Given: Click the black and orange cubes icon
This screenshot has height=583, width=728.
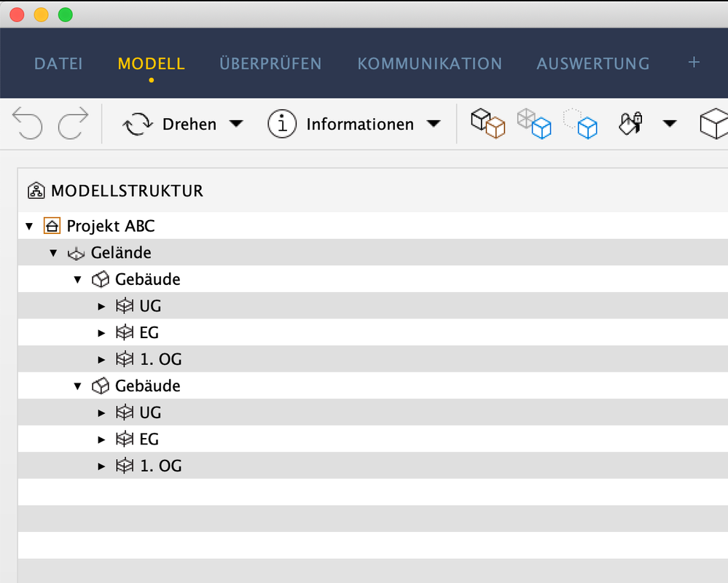Looking at the screenshot, I should click(x=488, y=124).
